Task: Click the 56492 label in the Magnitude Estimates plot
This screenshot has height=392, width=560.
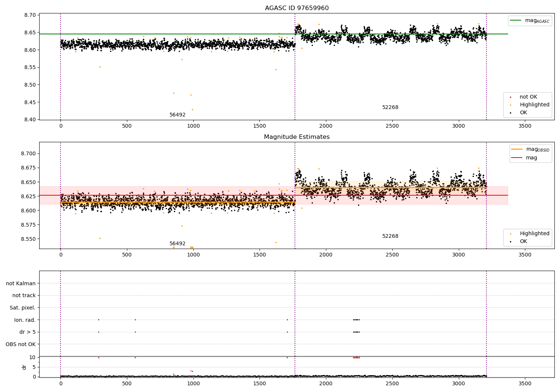Action: point(177,244)
